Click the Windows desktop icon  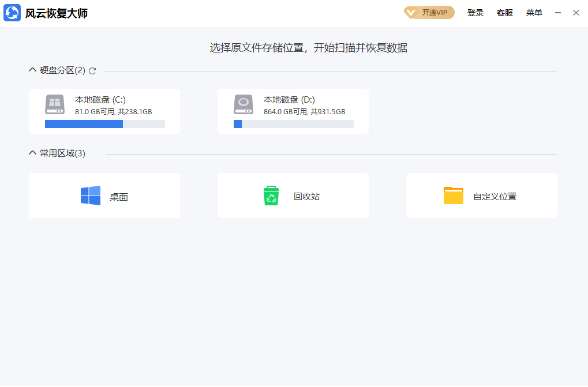(x=91, y=196)
